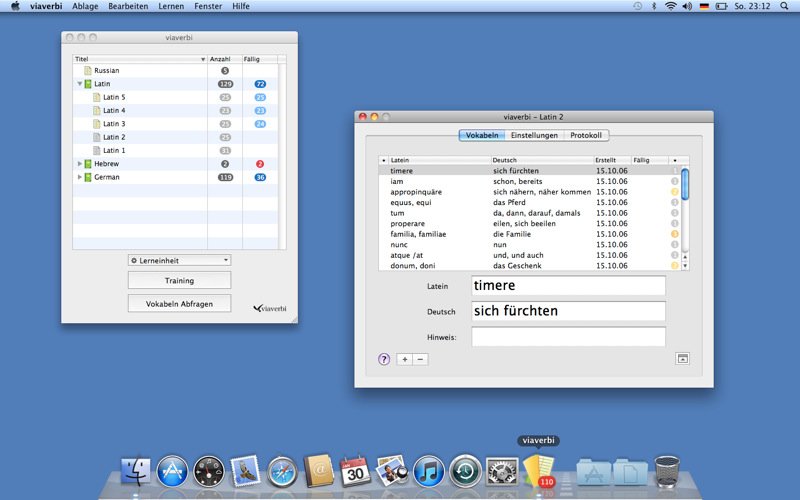Click the purple help question mark button
Image resolution: width=800 pixels, height=500 pixels.
[x=384, y=359]
